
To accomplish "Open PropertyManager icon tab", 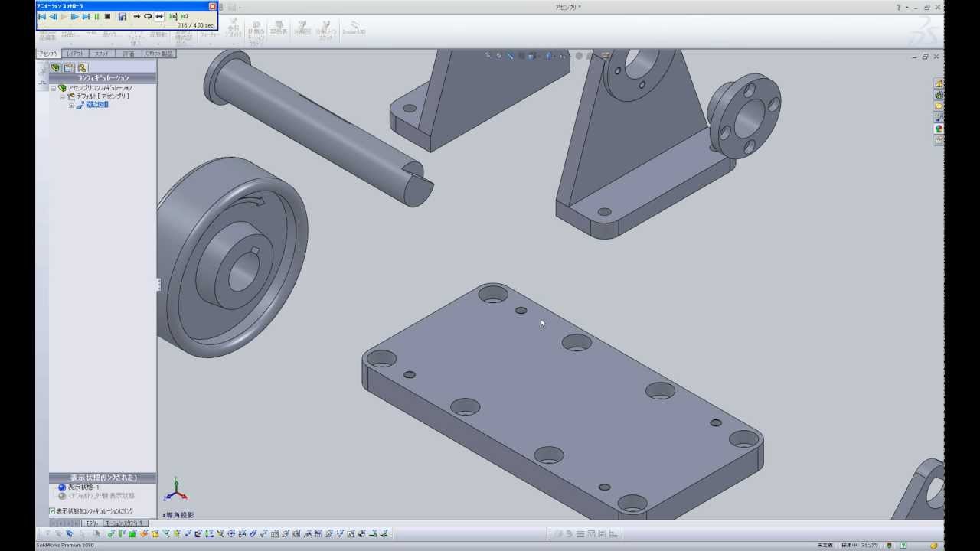I will tap(68, 67).
